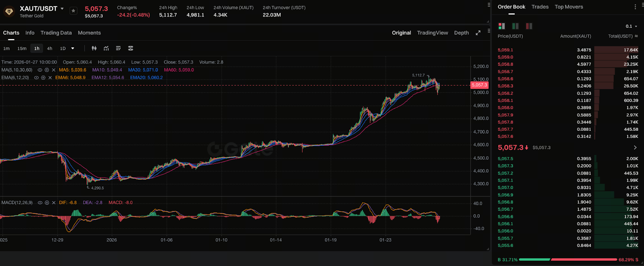
Task: Add XAUT/USDT to favorites with star
Action: 73,11
